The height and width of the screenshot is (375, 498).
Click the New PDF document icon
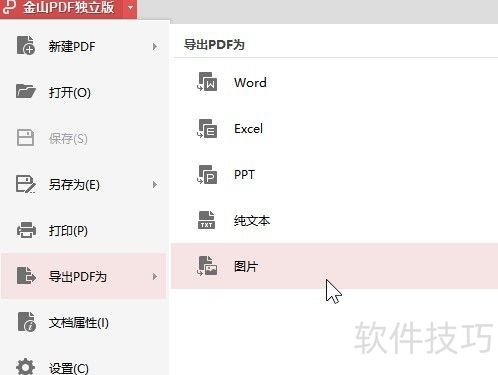point(26,45)
